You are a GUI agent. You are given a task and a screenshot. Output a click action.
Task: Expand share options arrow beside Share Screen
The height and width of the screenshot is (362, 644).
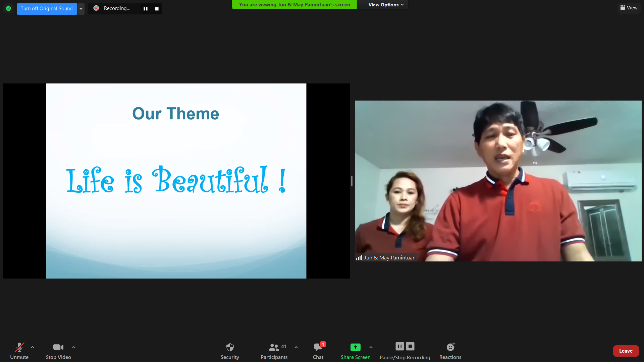pyautogui.click(x=371, y=347)
